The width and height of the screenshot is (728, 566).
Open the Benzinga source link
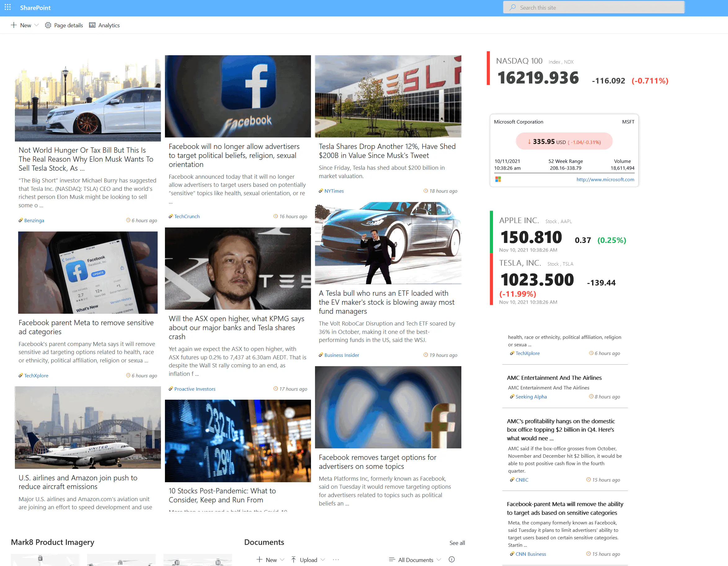click(x=34, y=220)
